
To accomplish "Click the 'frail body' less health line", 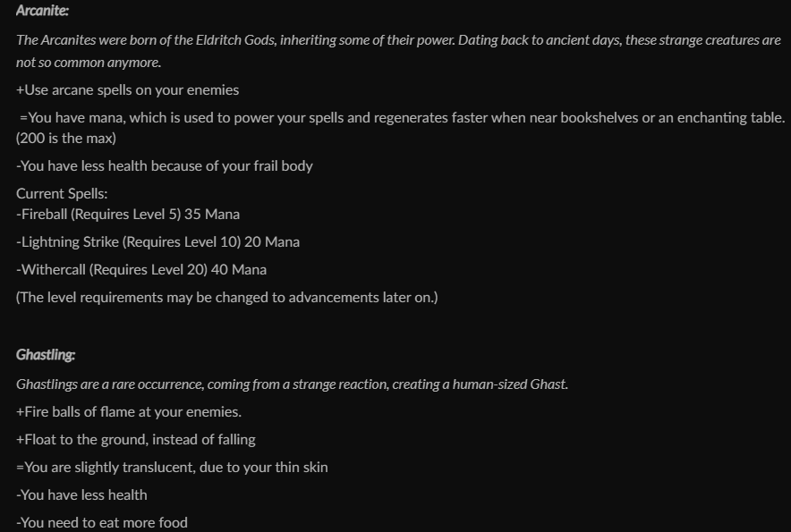I will pyautogui.click(x=164, y=165).
